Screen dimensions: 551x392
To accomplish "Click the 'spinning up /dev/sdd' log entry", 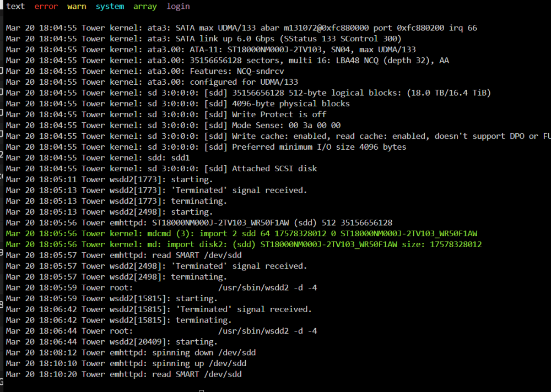I will (126, 363).
